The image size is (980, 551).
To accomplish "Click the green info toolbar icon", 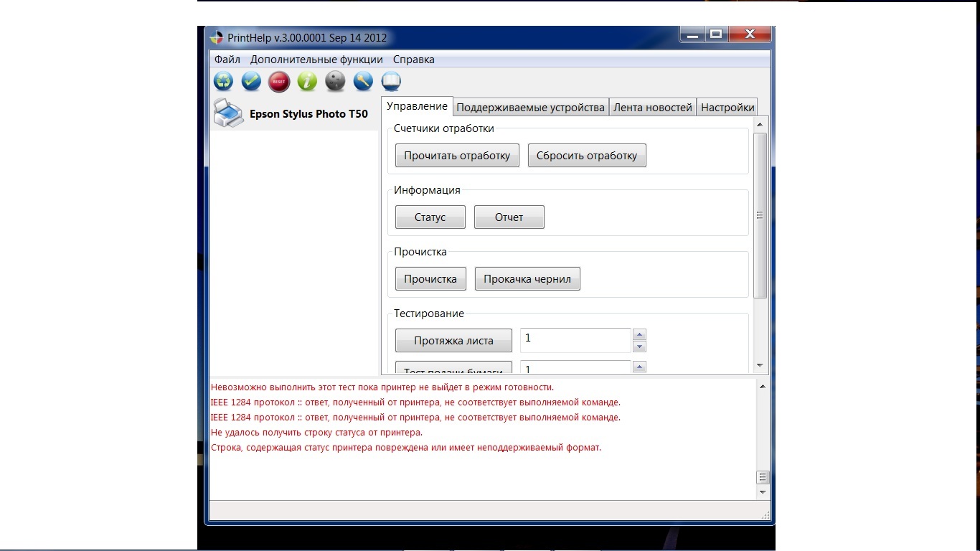I will [x=307, y=81].
